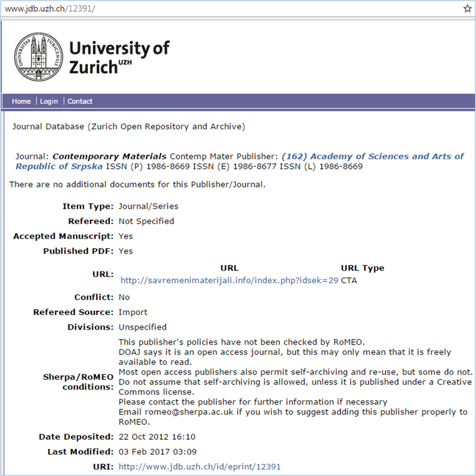Image resolution: width=476 pixels, height=476 pixels.
Task: Open the jdb.uzh.ch eprint URI link
Action: [x=199, y=467]
